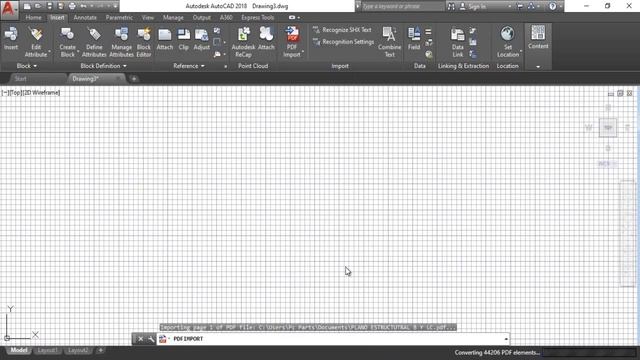Click the PDF Import tool
The width and height of the screenshot is (640, 360).
(292, 42)
